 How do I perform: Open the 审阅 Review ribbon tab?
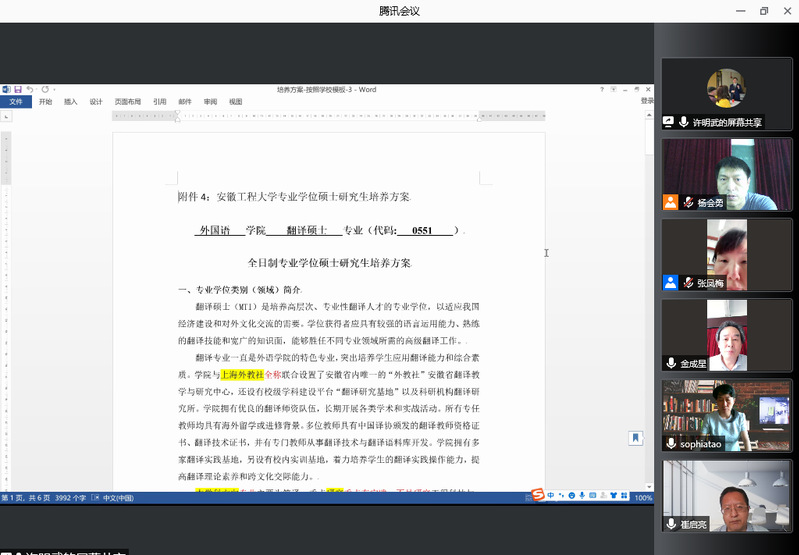210,102
